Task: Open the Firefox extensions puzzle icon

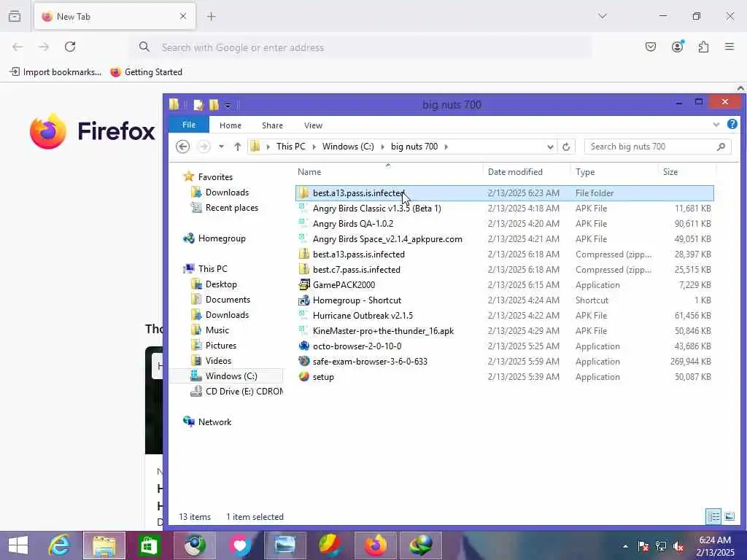Action: tap(703, 47)
